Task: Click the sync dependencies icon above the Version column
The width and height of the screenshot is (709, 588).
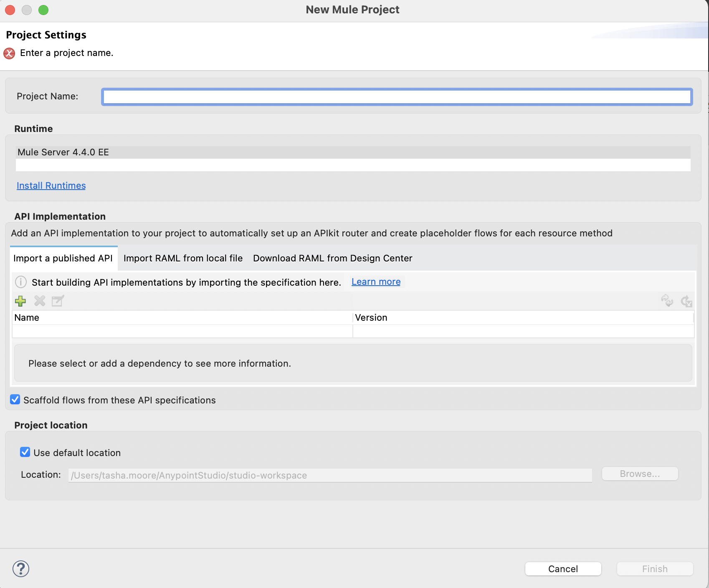Action: point(667,301)
